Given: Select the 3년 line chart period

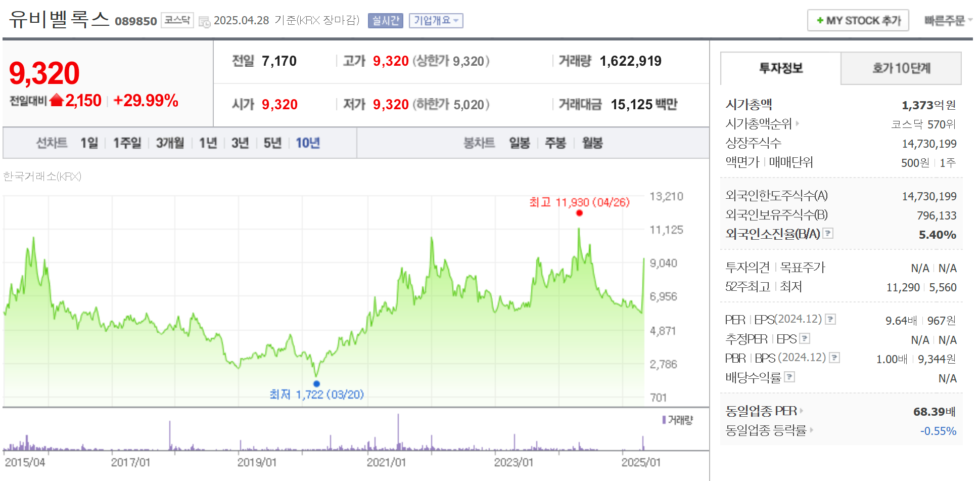Looking at the screenshot, I should tap(240, 143).
